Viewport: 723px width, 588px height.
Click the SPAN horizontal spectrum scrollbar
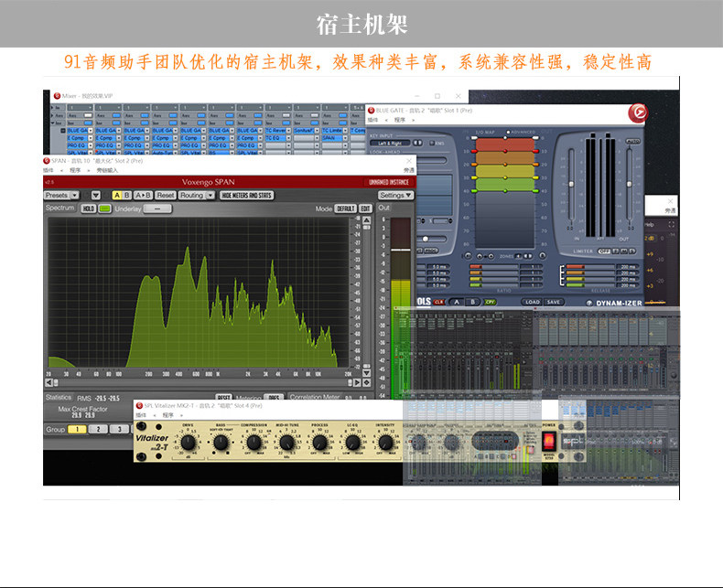click(x=203, y=382)
